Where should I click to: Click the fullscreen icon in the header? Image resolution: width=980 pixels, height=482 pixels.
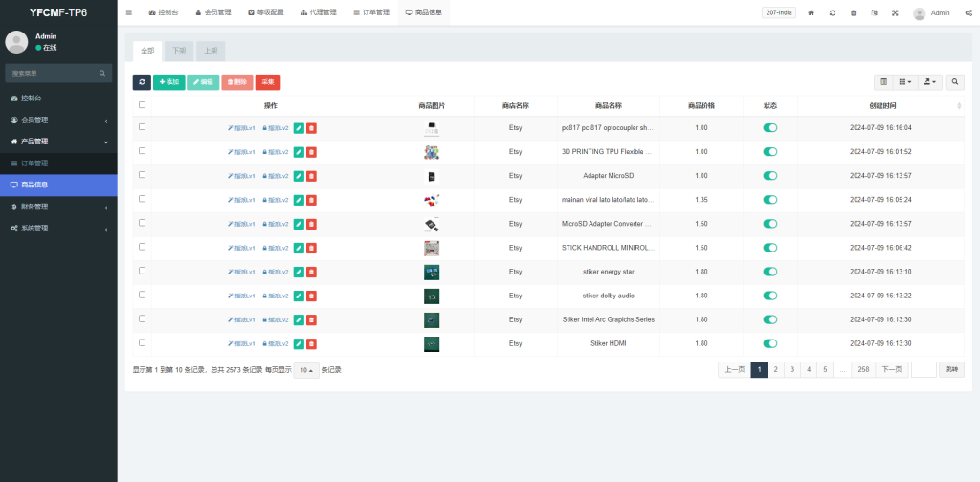895,13
